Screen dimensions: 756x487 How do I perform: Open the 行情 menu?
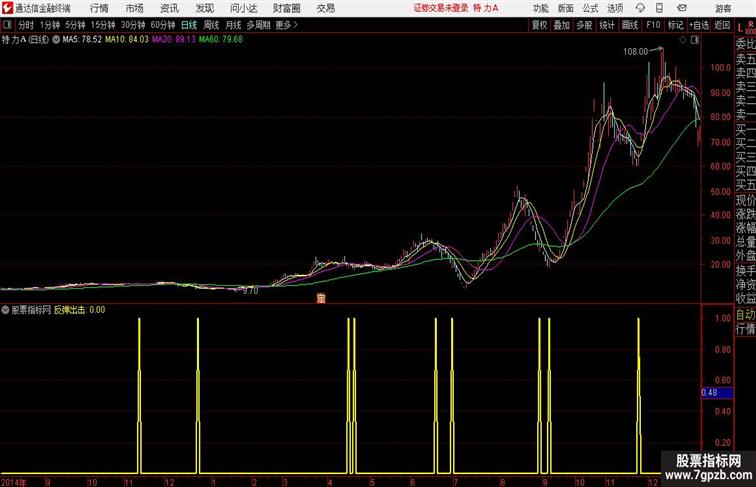coord(99,8)
